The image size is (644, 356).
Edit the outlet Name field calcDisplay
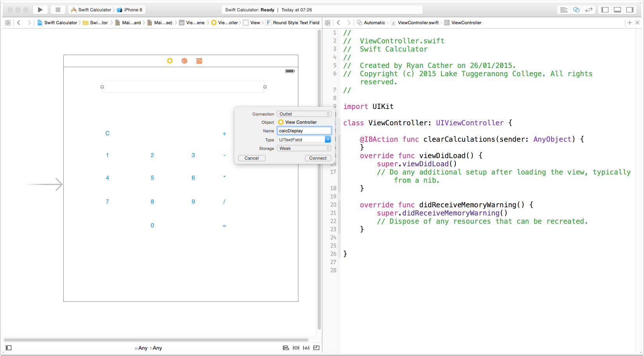tap(304, 131)
